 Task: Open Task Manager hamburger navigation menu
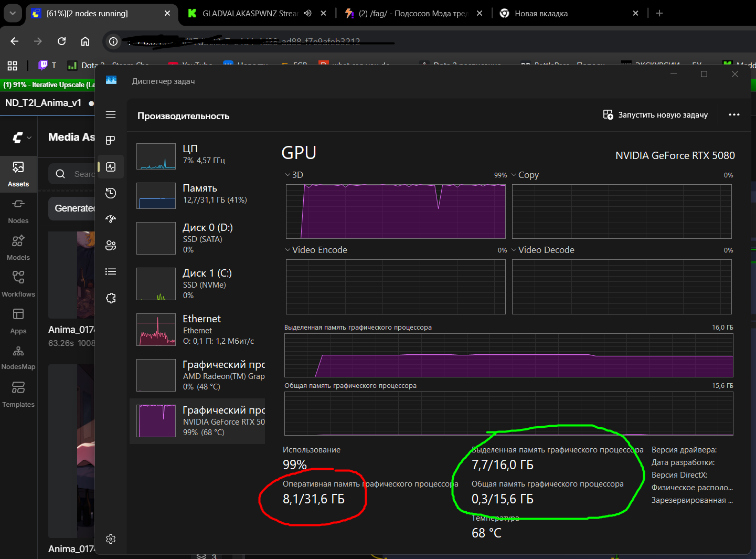click(x=111, y=114)
